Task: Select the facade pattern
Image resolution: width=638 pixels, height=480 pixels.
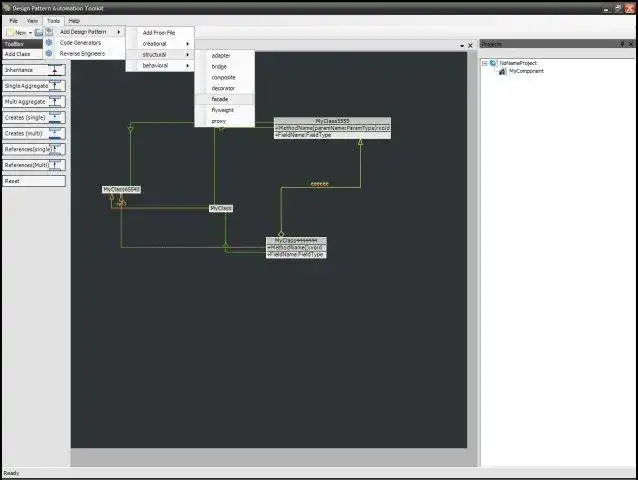Action: 225,99
